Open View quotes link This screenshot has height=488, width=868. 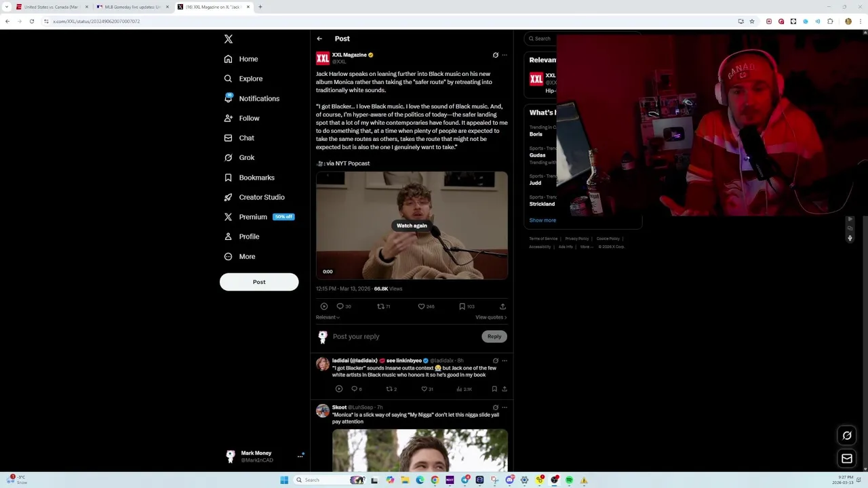[491, 317]
